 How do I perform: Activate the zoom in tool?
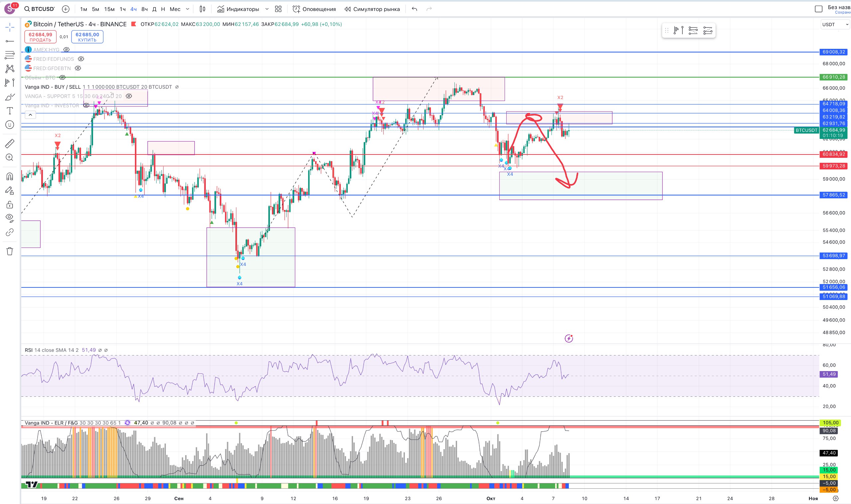pos(10,157)
